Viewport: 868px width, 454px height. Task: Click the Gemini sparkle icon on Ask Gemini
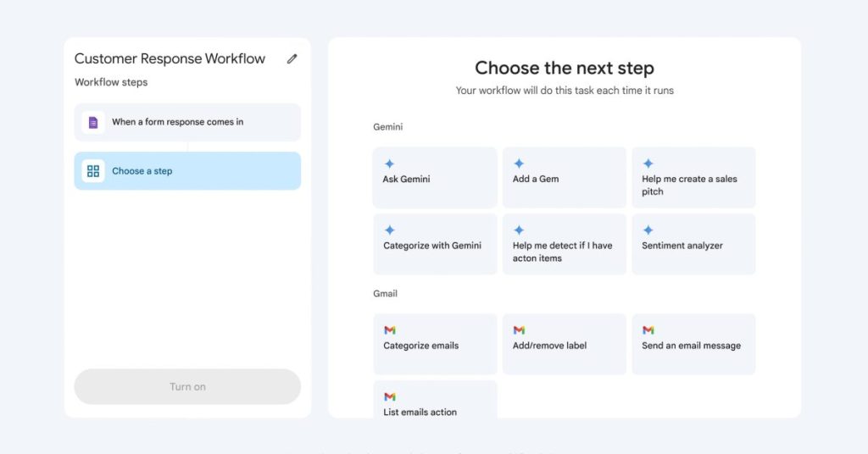pos(389,163)
